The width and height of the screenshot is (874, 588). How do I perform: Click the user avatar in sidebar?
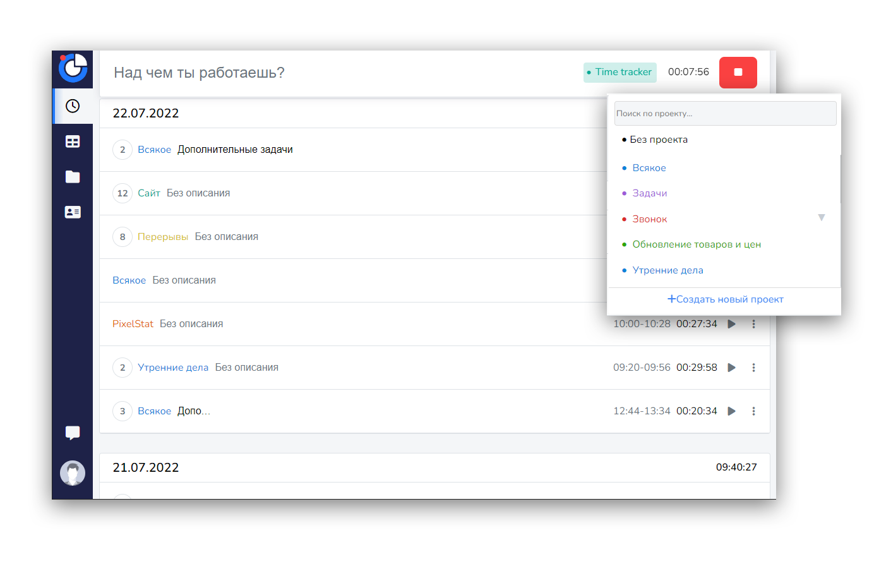pyautogui.click(x=73, y=473)
